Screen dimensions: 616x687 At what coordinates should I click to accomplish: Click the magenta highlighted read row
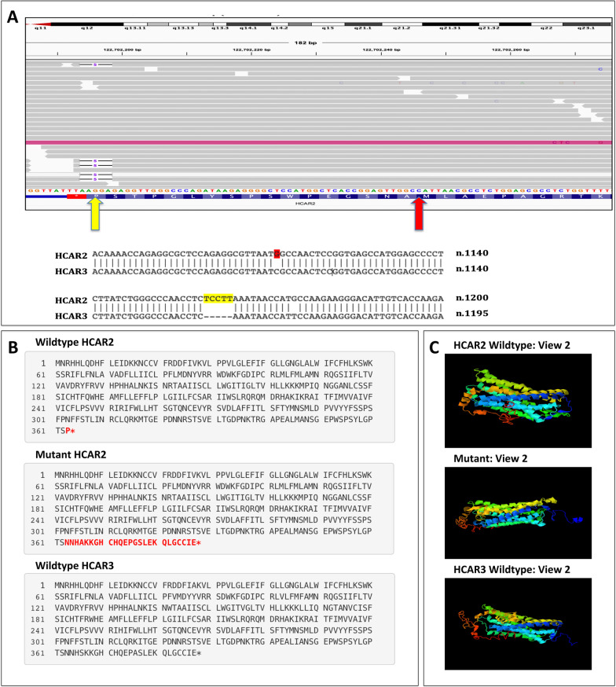(x=314, y=142)
